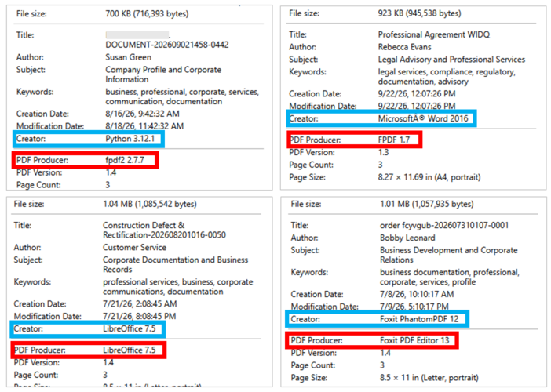
Task: Select the file size value 923 KB (945,538 bytes)
Action: (x=420, y=13)
